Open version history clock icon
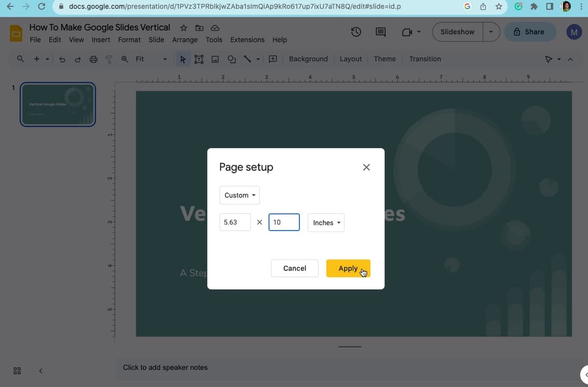Image resolution: width=588 pixels, height=387 pixels. (356, 32)
